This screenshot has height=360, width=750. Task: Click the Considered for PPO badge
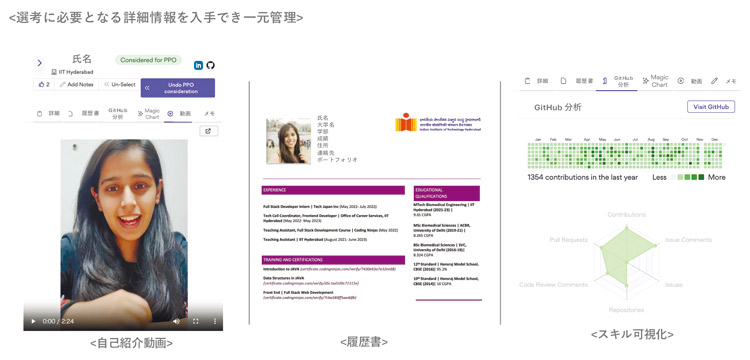[148, 60]
